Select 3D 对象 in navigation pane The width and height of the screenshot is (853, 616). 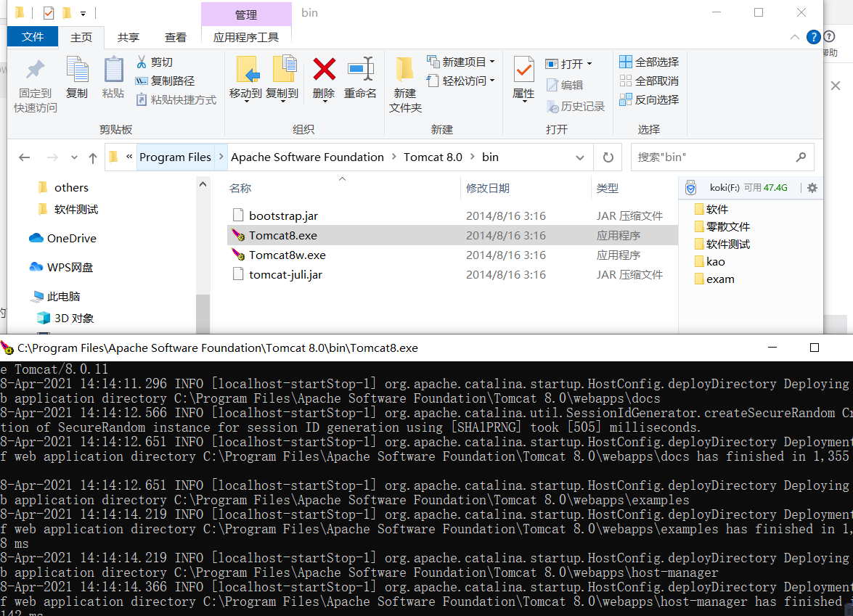pos(65,318)
